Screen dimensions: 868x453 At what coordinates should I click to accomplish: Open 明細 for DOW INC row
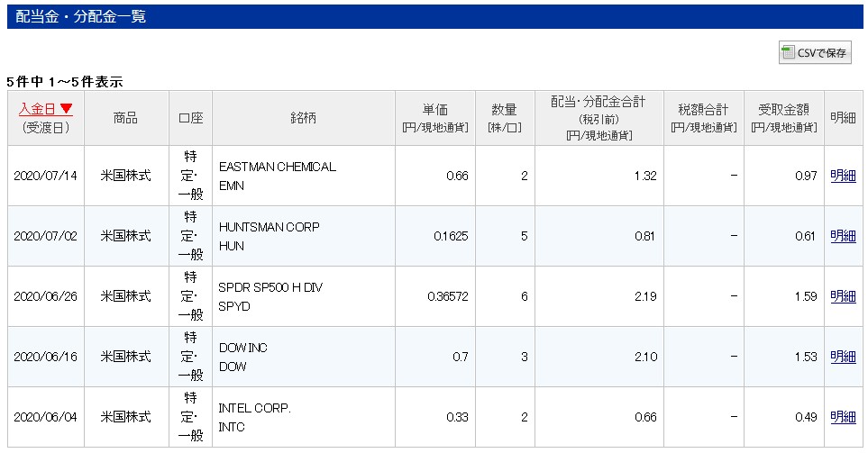pos(843,357)
